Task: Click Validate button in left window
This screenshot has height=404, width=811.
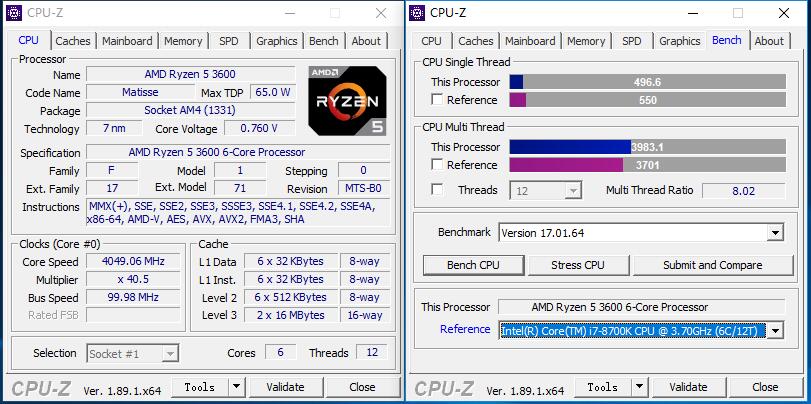Action: 286,387
